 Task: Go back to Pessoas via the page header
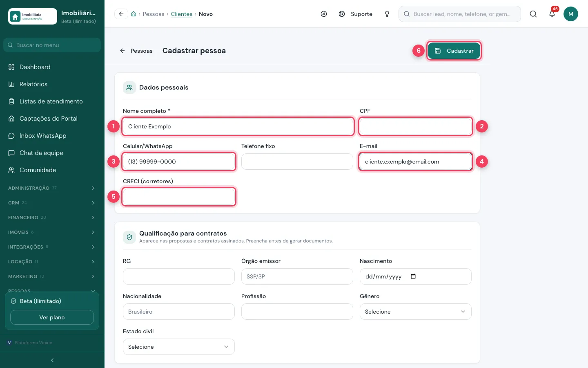tap(136, 51)
